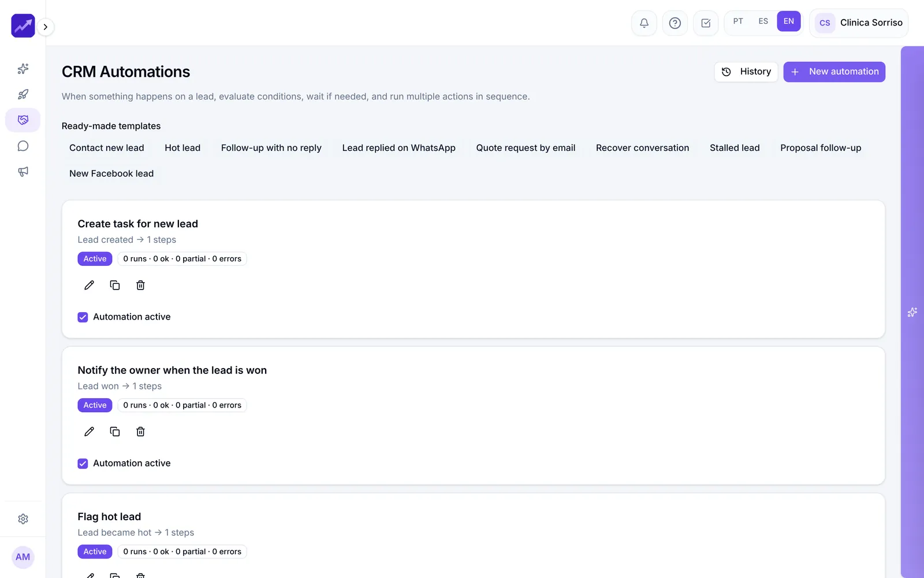
Task: Open the help question-mark icon
Action: pyautogui.click(x=675, y=23)
